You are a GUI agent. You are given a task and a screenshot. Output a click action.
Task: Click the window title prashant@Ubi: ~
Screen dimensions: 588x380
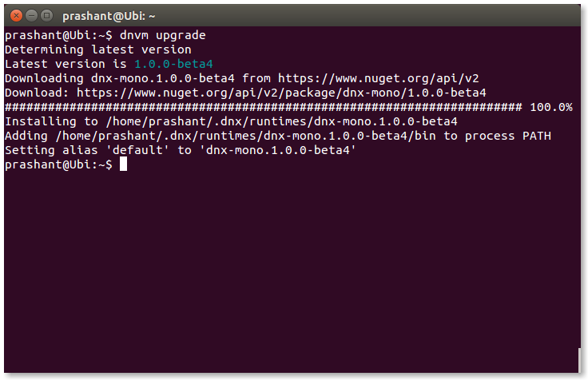(x=109, y=16)
